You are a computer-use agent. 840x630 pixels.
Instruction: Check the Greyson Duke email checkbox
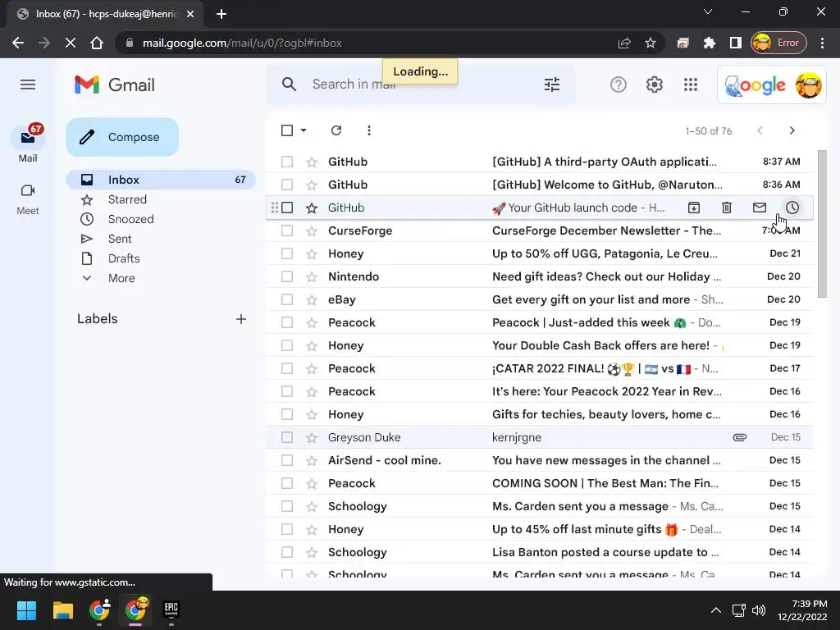287,437
